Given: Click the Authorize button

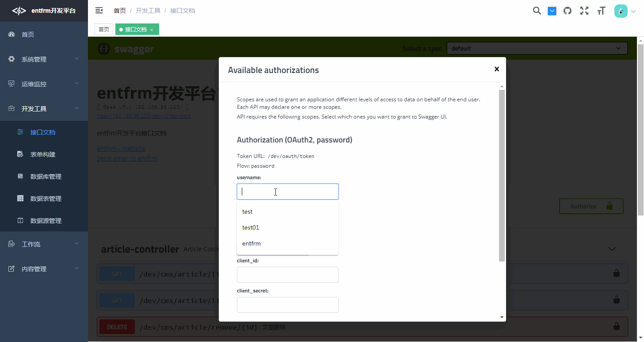Looking at the screenshot, I should pyautogui.click(x=591, y=206).
